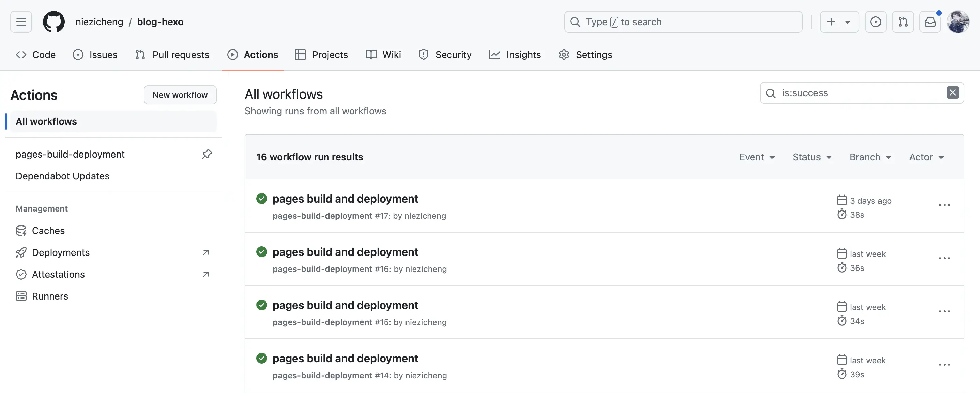980x393 pixels.
Task: Open pull requests icon in header
Action: coord(903,22)
